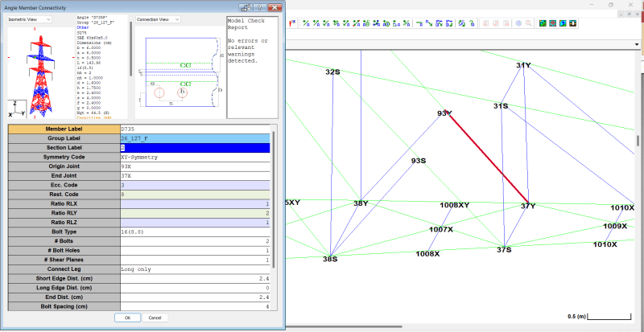Open the Isometric View dropdown
This screenshot has height=332, width=644.
[x=29, y=19]
